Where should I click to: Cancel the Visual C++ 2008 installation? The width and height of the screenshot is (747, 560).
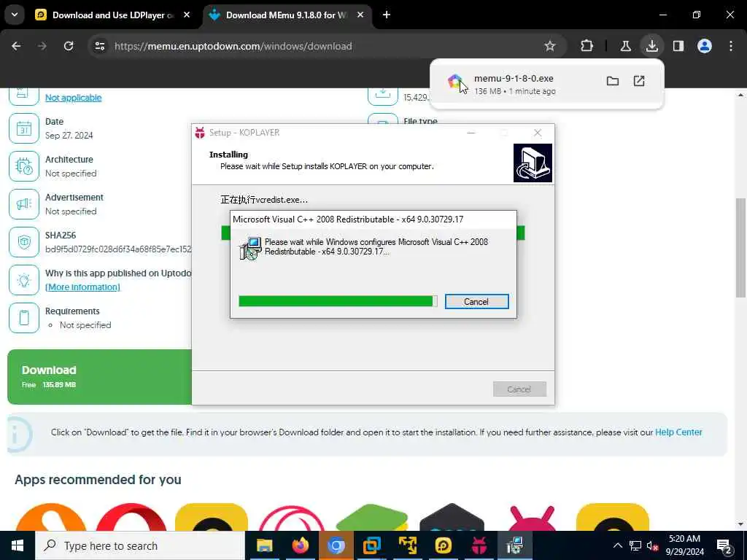click(x=476, y=301)
